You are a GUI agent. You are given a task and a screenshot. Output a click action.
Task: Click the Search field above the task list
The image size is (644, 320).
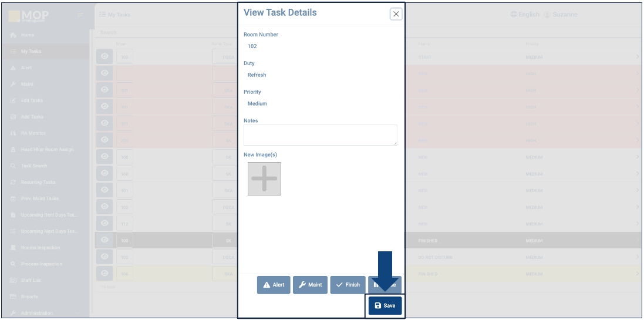point(164,33)
